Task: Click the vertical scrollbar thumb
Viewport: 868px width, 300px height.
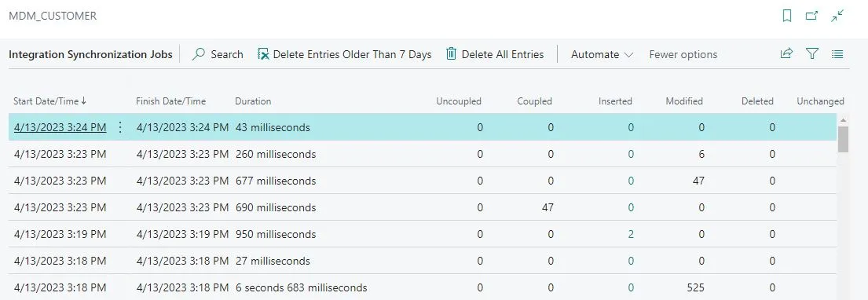Action: point(843,139)
